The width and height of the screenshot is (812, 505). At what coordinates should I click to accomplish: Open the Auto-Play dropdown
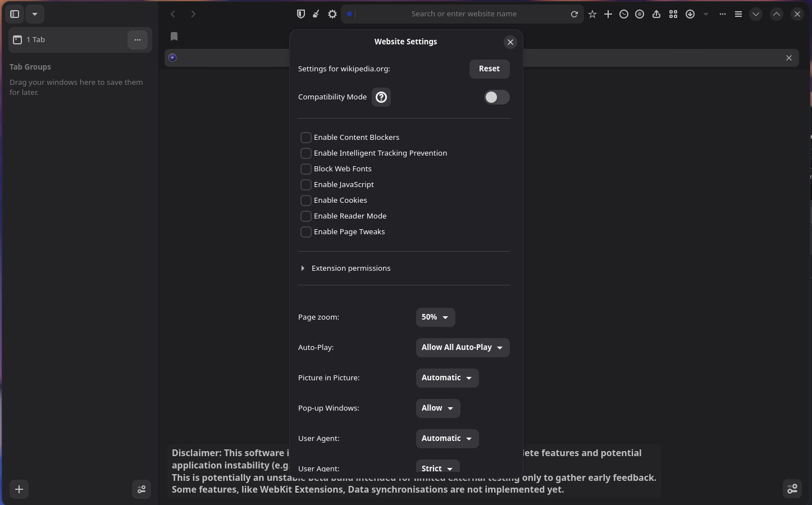463,348
